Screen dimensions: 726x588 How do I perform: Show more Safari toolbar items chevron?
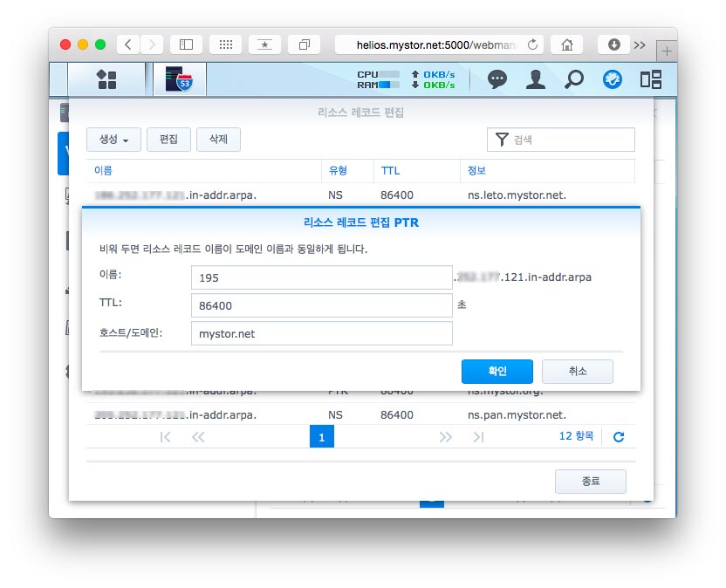640,44
